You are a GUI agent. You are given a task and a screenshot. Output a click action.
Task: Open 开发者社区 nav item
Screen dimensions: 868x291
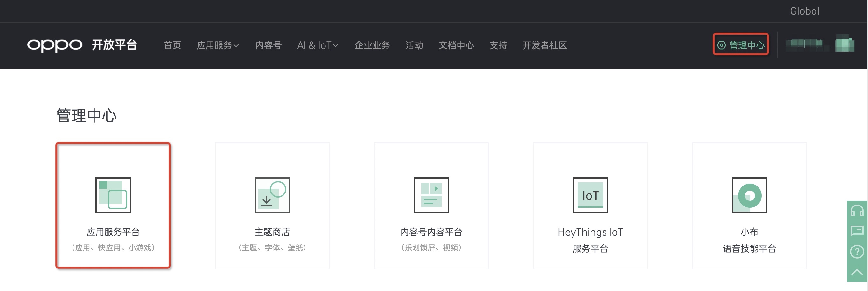(x=544, y=45)
